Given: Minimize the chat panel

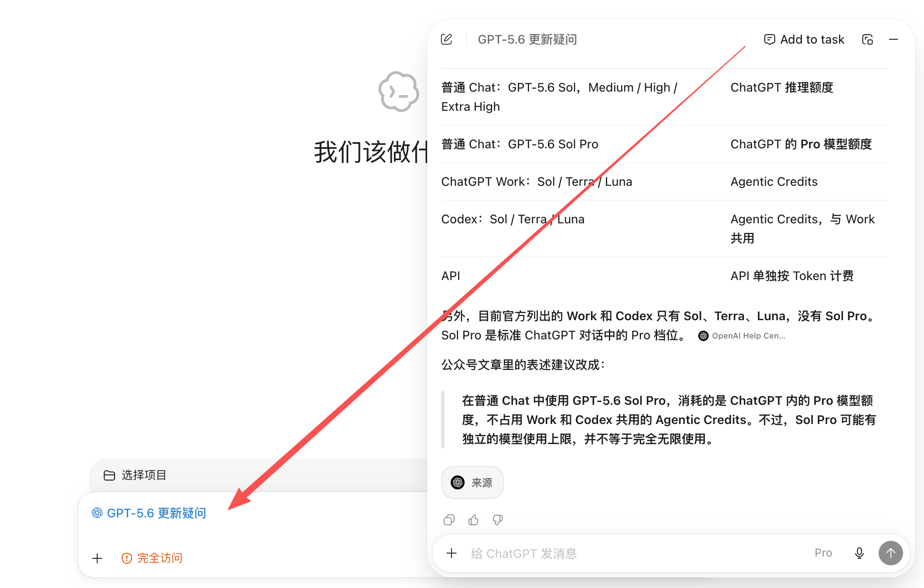Looking at the screenshot, I should [x=893, y=39].
